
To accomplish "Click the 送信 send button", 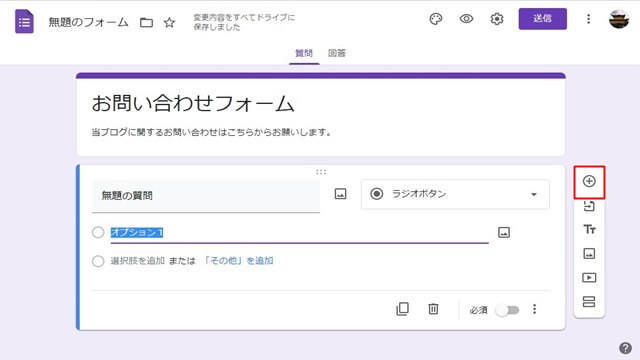I will (x=542, y=18).
